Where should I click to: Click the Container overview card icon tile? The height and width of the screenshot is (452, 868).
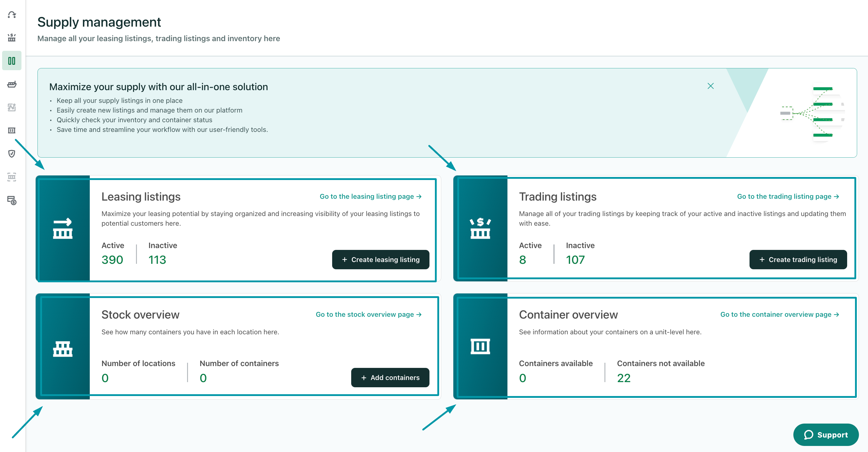click(x=480, y=346)
